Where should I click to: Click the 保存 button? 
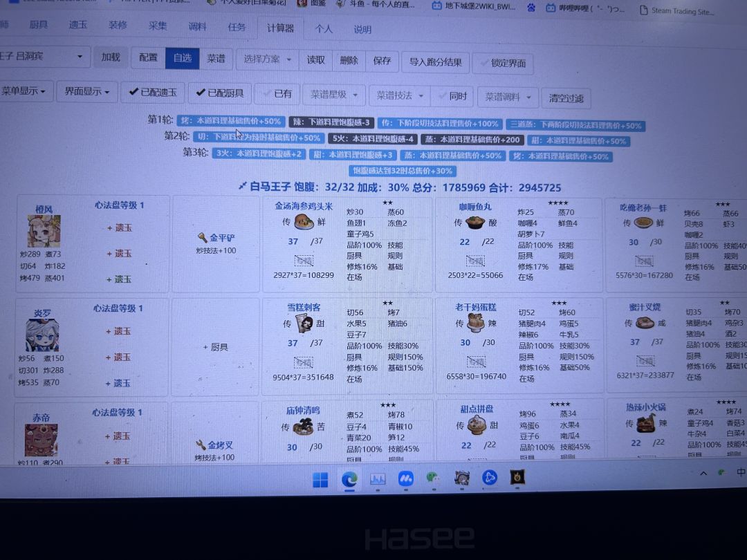(x=382, y=61)
